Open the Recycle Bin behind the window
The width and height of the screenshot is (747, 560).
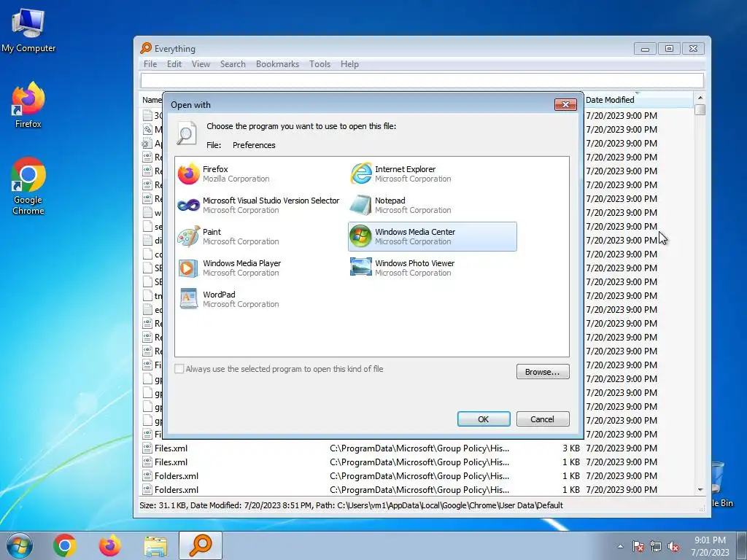(722, 483)
